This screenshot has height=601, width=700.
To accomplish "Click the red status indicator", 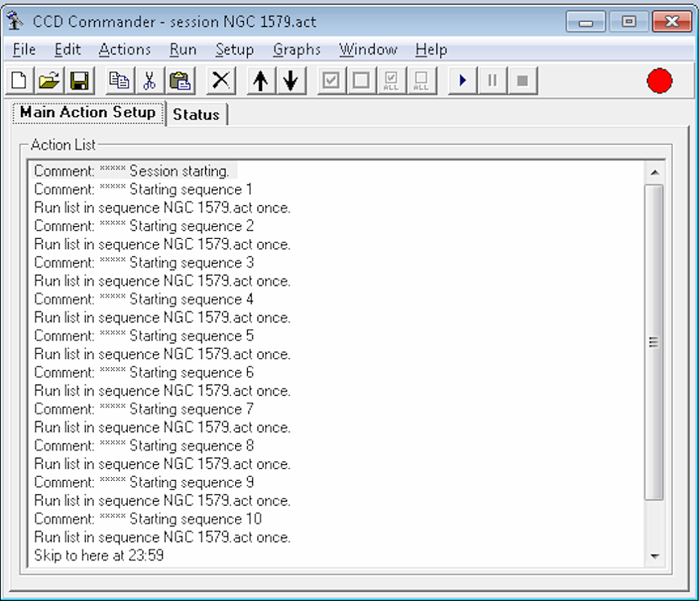I will (x=660, y=81).
